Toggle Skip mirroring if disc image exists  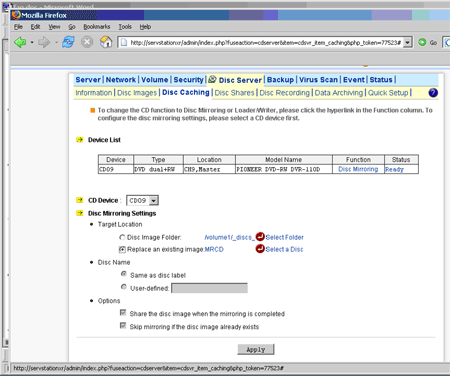123,325
